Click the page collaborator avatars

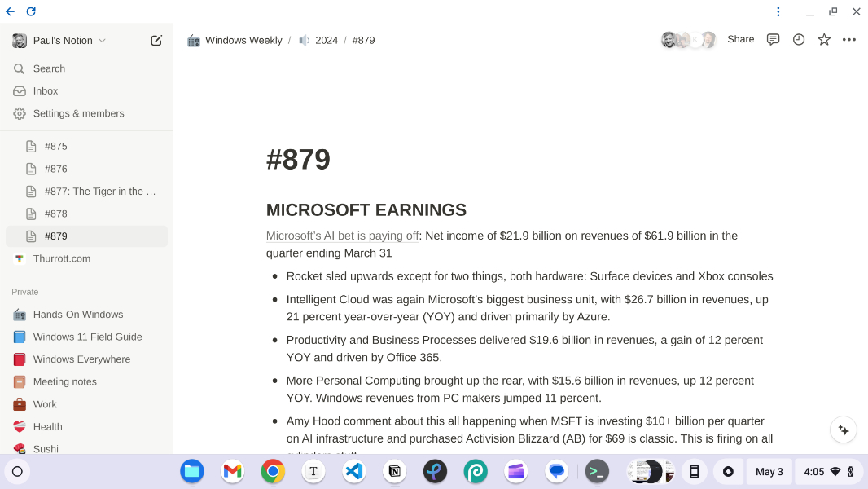pyautogui.click(x=689, y=40)
